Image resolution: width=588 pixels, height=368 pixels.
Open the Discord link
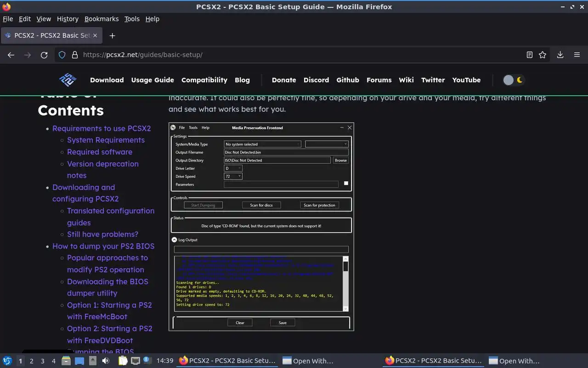coord(316,80)
